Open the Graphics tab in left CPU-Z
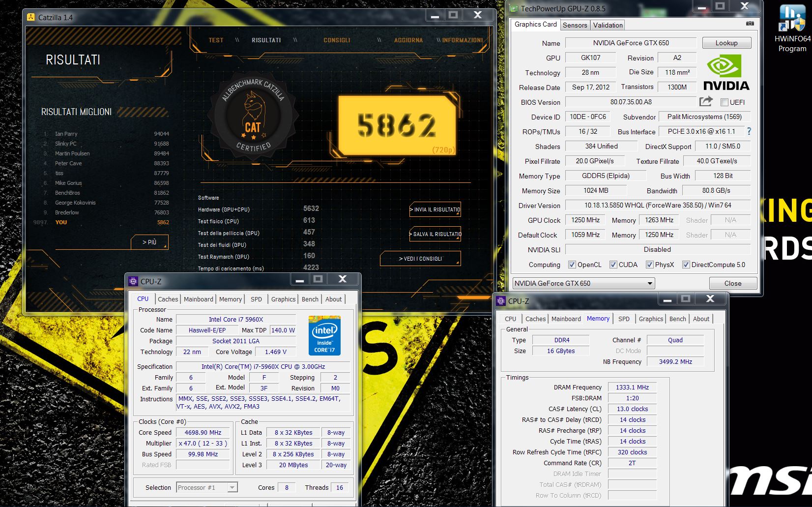 [x=283, y=299]
